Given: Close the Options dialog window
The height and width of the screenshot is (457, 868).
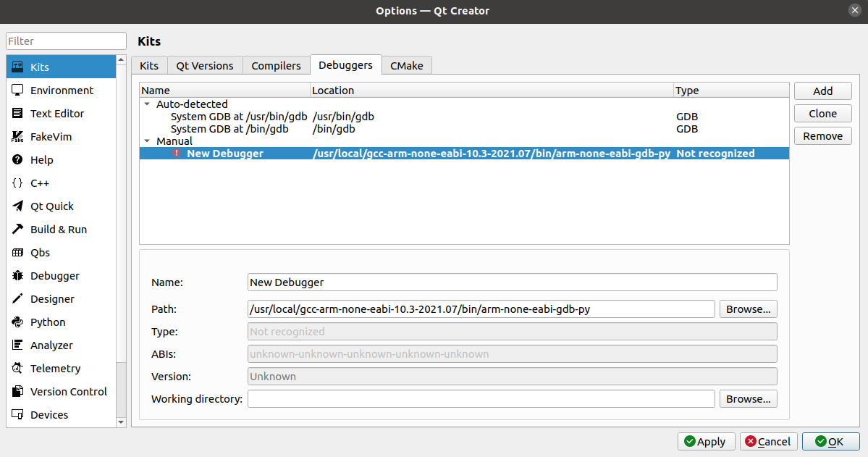Looking at the screenshot, I should coord(855,11).
